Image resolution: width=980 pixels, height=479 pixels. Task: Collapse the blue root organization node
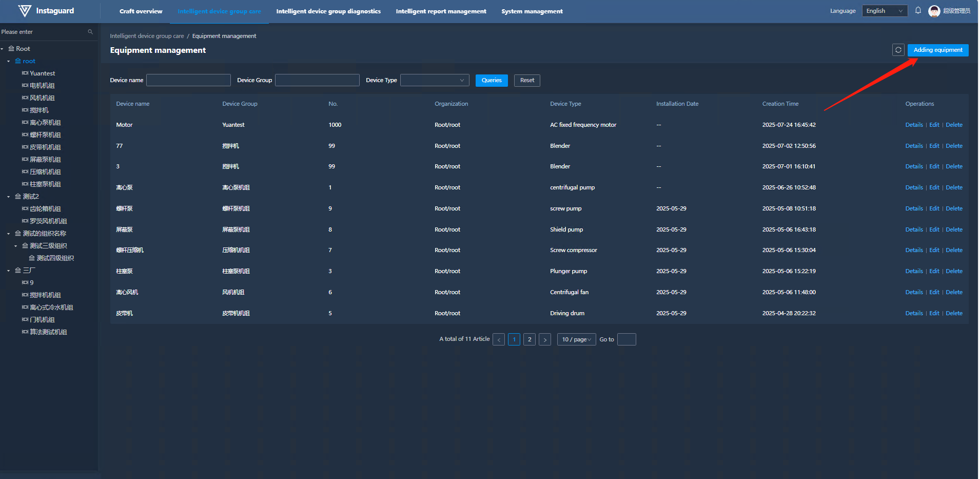[9, 61]
